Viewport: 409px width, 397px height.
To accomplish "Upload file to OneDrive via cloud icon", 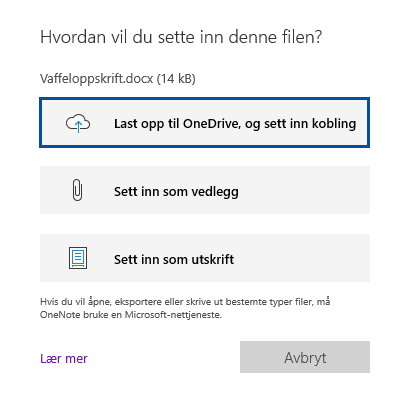I will (x=78, y=123).
